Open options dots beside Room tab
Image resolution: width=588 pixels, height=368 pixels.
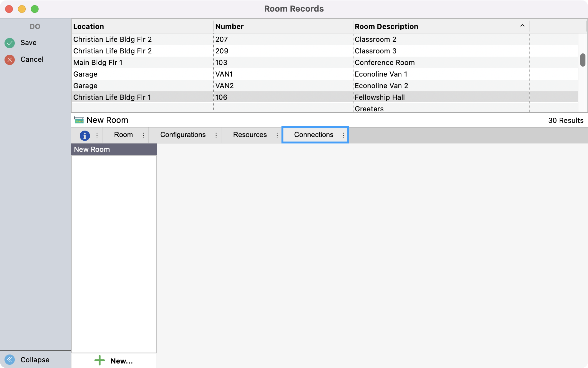[x=143, y=135]
